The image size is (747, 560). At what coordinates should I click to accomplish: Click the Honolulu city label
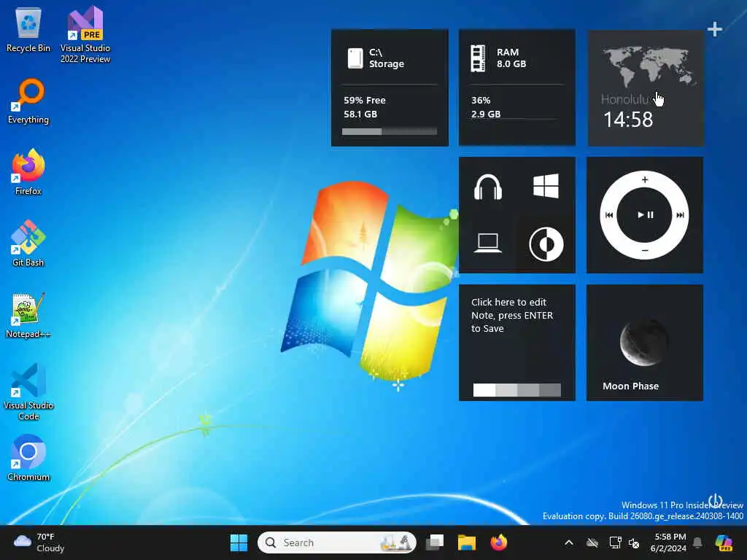pyautogui.click(x=624, y=99)
